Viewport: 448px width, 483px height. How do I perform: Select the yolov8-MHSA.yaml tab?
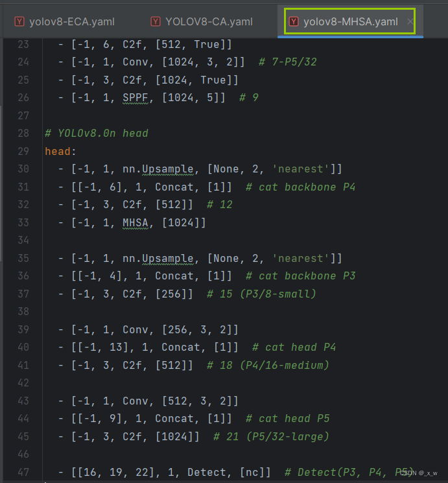coord(350,21)
